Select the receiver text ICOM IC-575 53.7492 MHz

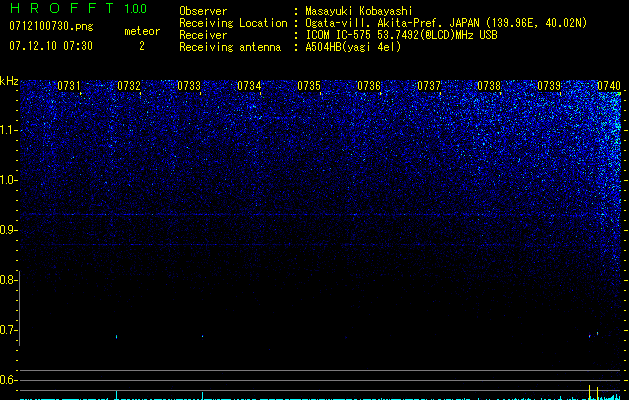click(x=401, y=35)
